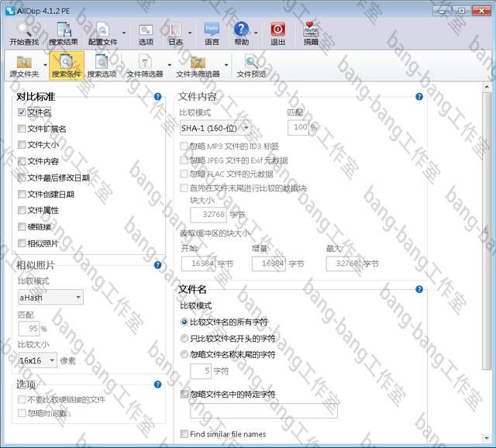
Task: Select 搜索条件 search criteria tab
Action: [x=67, y=66]
